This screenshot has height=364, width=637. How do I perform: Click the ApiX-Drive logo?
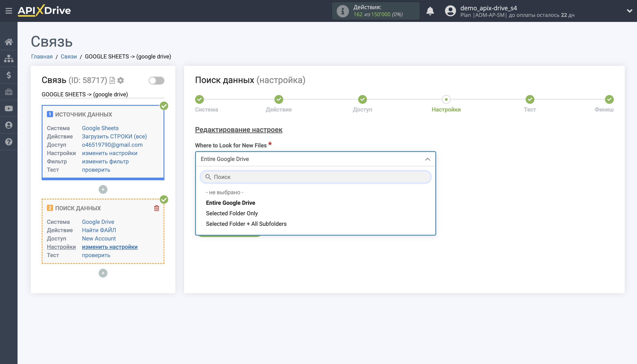[x=44, y=11]
